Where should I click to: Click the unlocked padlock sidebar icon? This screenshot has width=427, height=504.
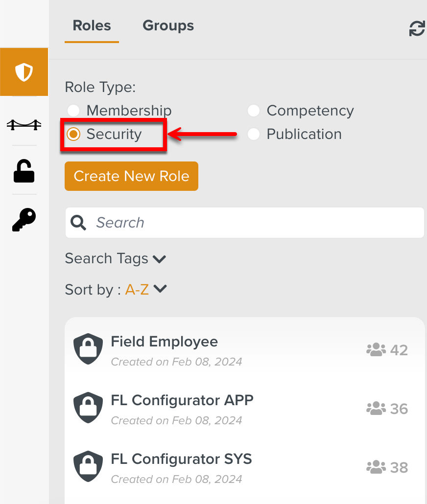(x=24, y=171)
